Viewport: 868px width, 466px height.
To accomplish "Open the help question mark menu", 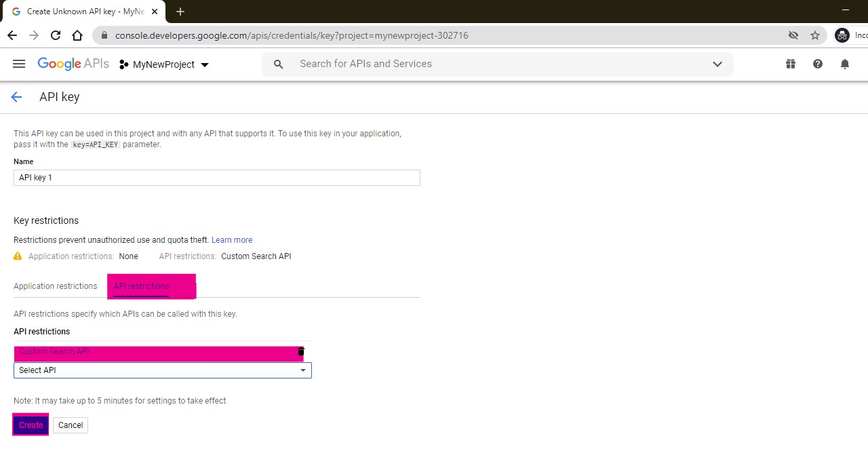I will pos(818,64).
